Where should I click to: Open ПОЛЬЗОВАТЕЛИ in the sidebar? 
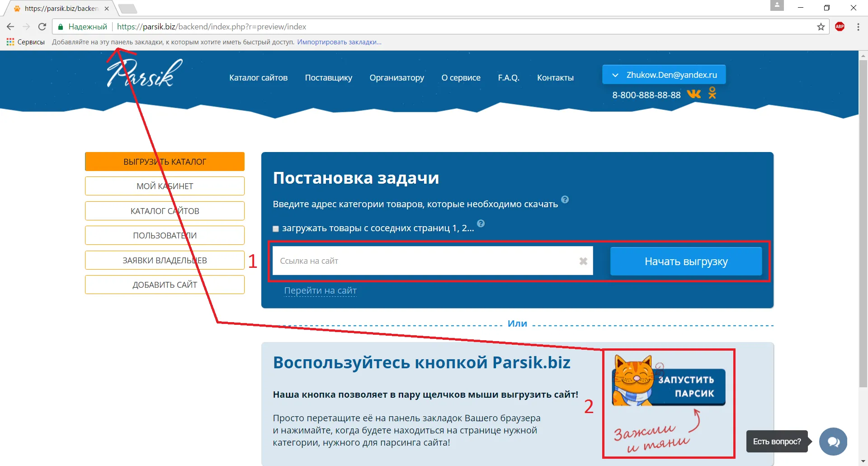pos(165,235)
